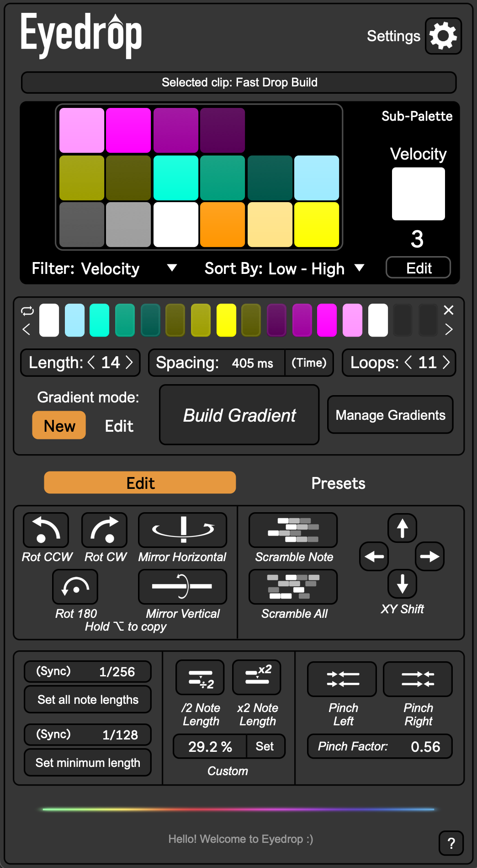Screen dimensions: 477x868
Task: Toggle the gradient loop icon
Action: 27,311
